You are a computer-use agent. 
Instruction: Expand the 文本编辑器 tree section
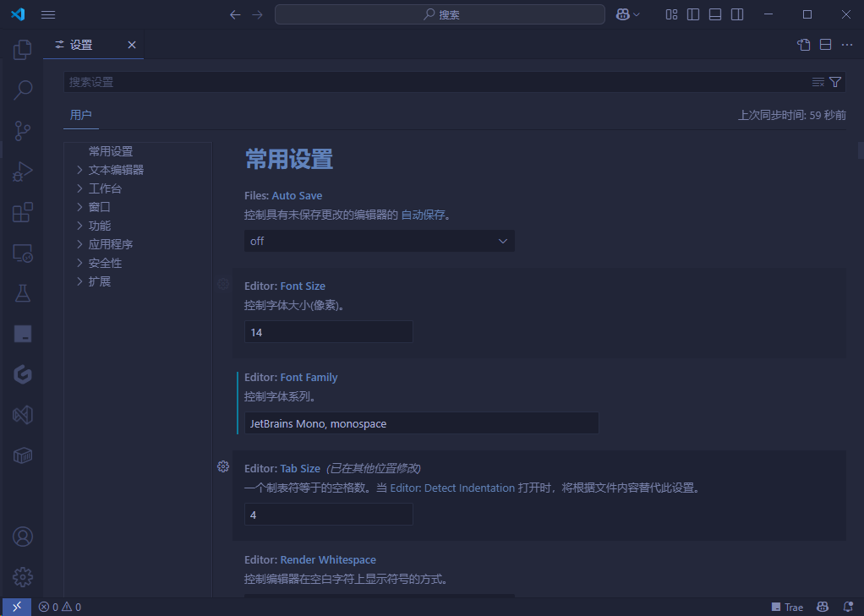(80, 170)
